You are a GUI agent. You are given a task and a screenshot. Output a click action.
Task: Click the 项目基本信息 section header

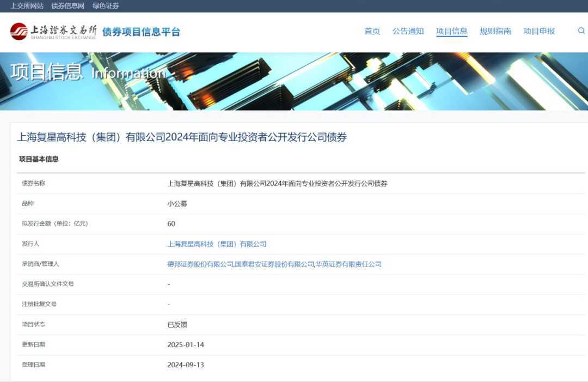pyautogui.click(x=39, y=159)
